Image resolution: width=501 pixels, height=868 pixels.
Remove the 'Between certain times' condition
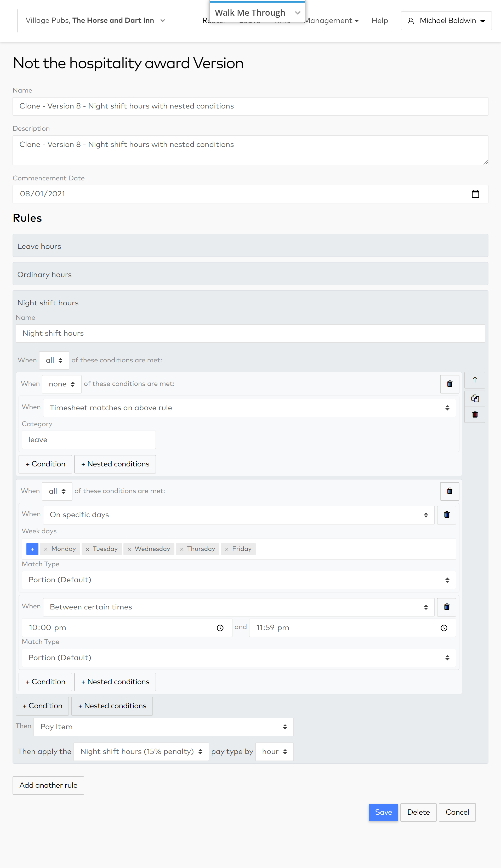(447, 607)
